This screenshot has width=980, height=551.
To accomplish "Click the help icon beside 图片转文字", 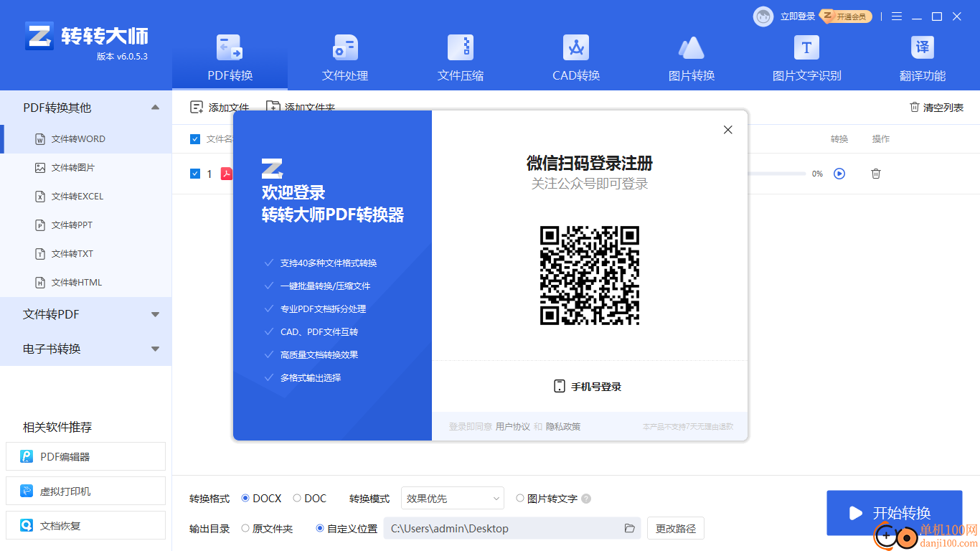I will (x=586, y=499).
